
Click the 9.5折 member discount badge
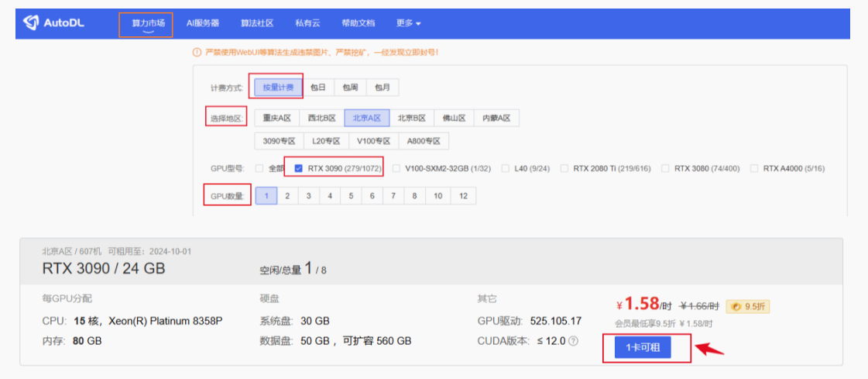748,306
